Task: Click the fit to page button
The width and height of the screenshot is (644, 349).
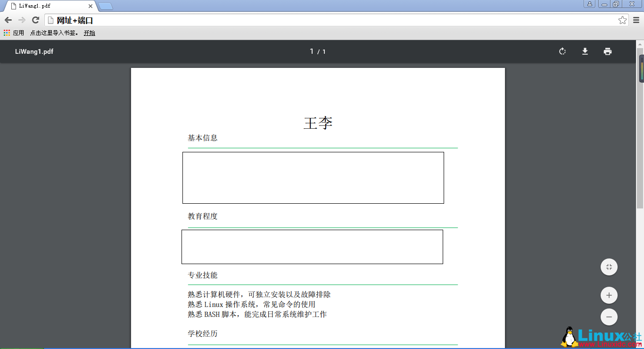Action: coord(609,267)
